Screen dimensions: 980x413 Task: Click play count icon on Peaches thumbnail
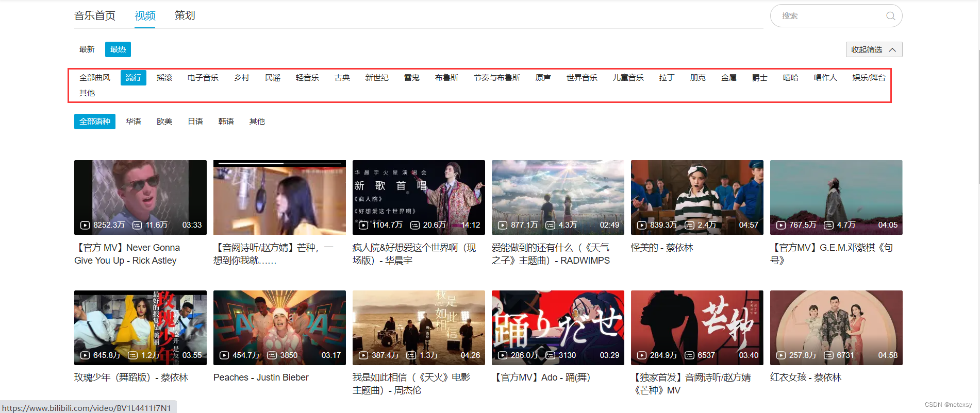click(x=224, y=355)
